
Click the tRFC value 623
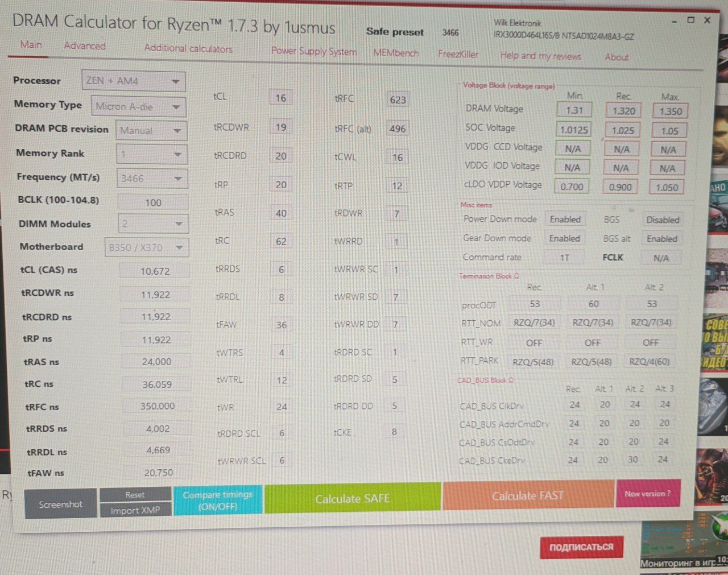click(x=398, y=100)
